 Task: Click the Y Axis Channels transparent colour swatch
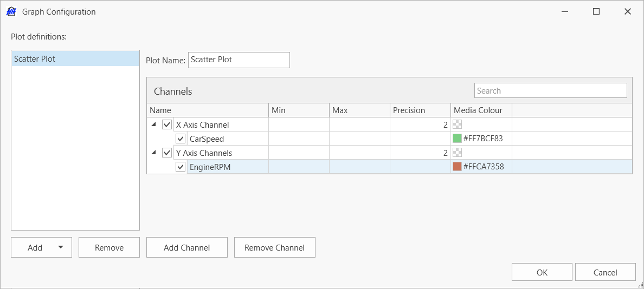pos(457,153)
